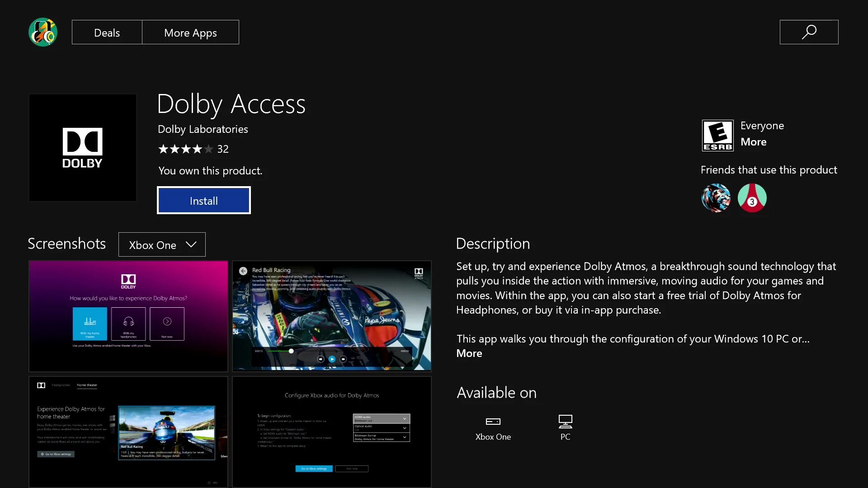Click the screenshots dropdown chevron arrow
868x488 pixels.
coord(191,244)
